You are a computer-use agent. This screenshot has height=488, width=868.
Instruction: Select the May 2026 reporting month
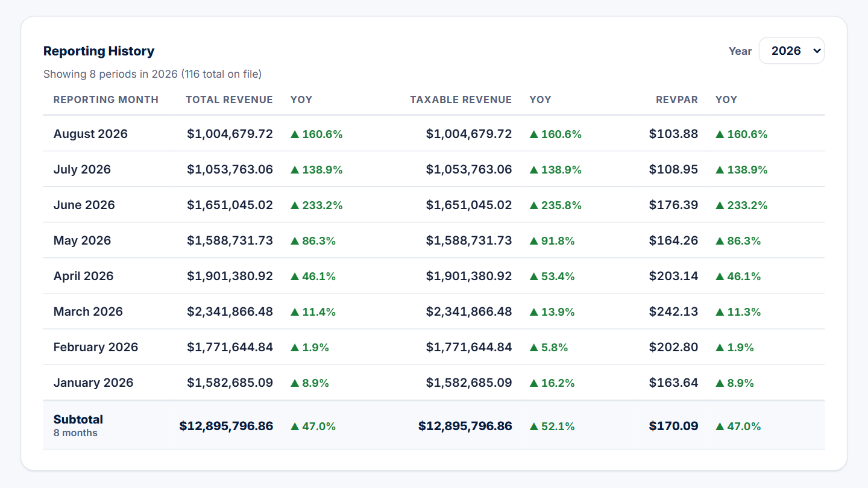82,240
